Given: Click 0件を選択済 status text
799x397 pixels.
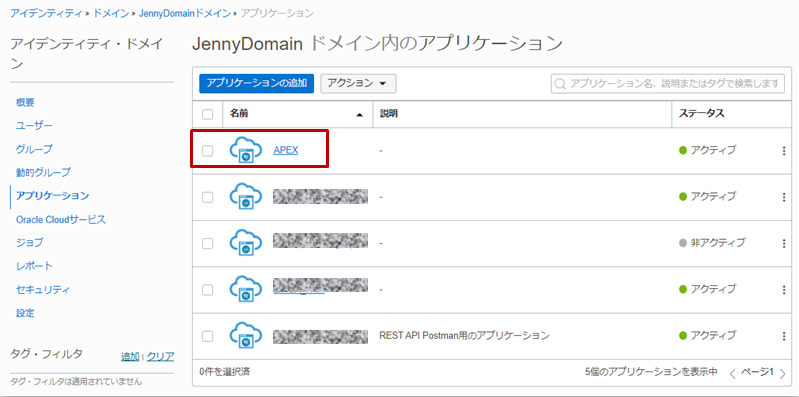Looking at the screenshot, I should pos(224,372).
